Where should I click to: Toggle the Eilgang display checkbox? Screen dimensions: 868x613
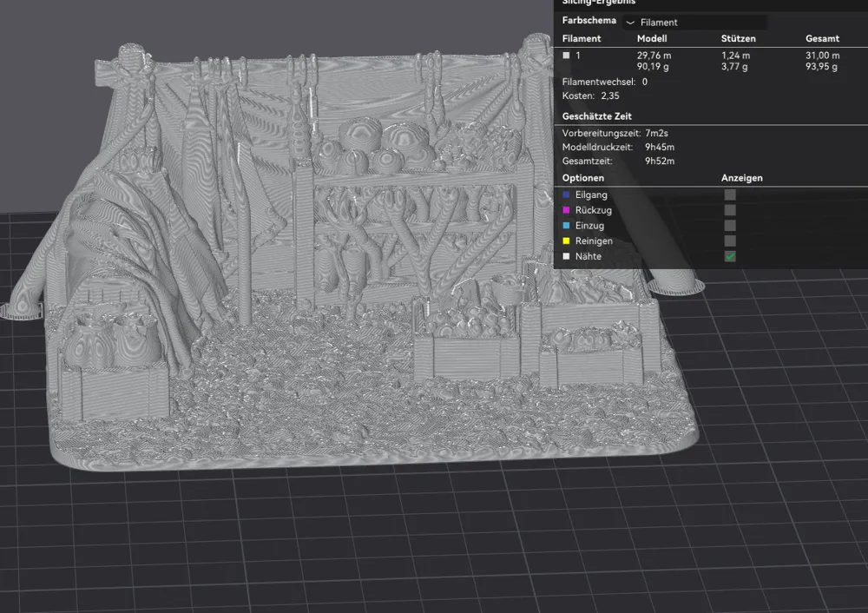[730, 194]
